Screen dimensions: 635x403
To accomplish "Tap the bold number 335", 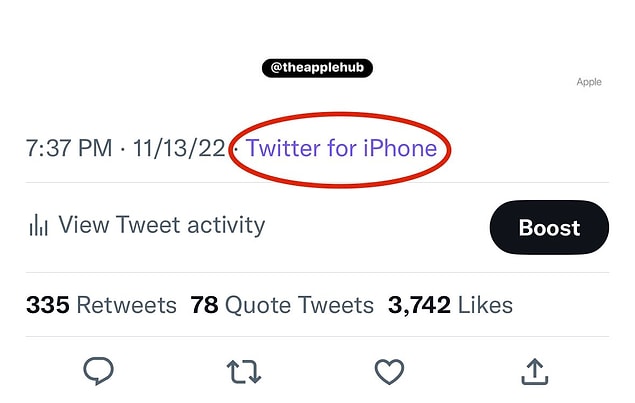I will coord(47,305).
